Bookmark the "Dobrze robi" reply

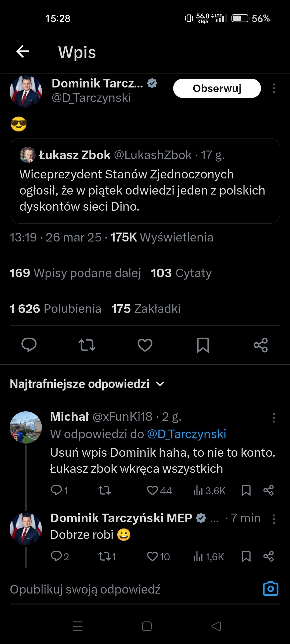[246, 557]
